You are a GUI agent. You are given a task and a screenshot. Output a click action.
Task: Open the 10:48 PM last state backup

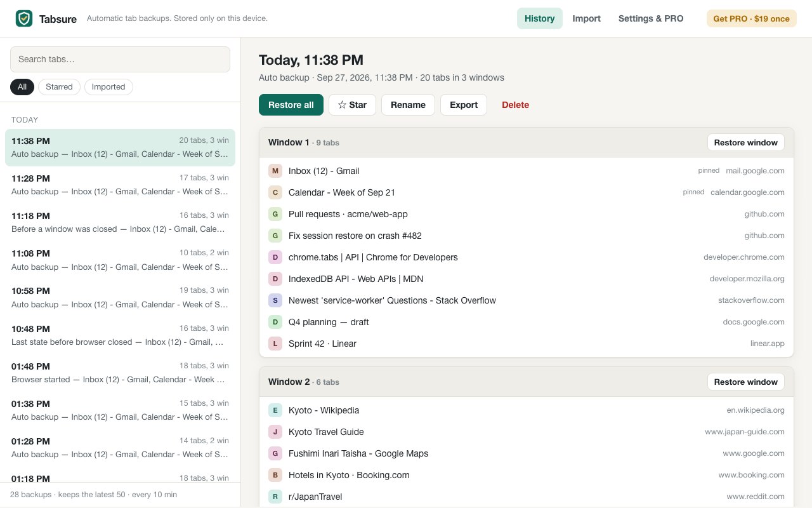120,335
